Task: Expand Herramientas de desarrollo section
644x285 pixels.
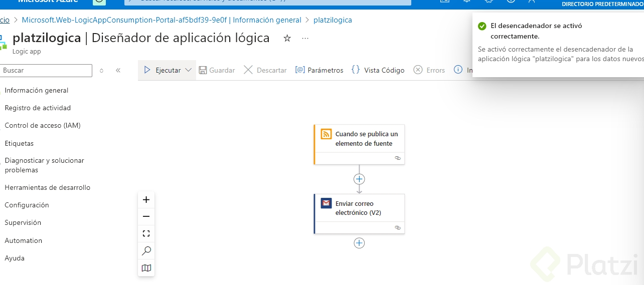Action: 47,188
